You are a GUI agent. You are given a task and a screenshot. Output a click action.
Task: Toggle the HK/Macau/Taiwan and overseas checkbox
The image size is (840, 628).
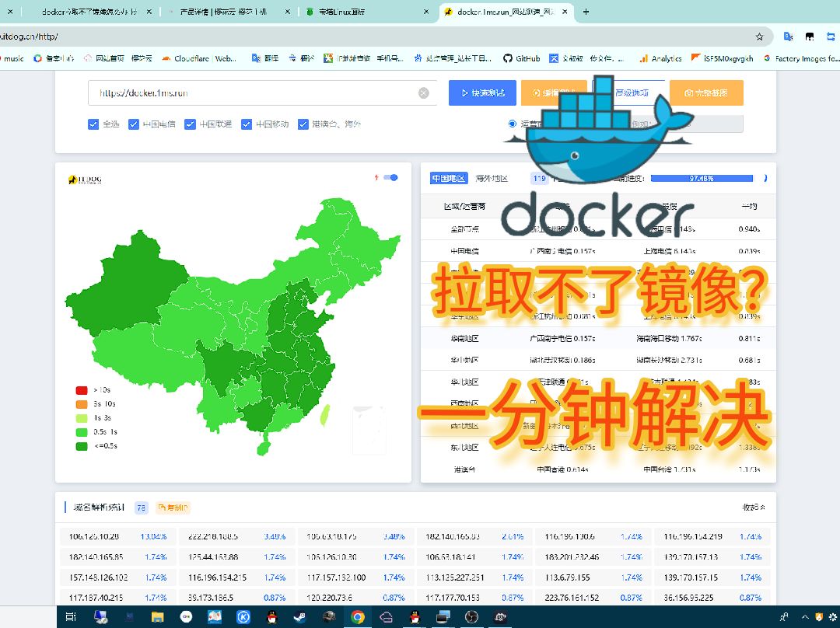(303, 124)
